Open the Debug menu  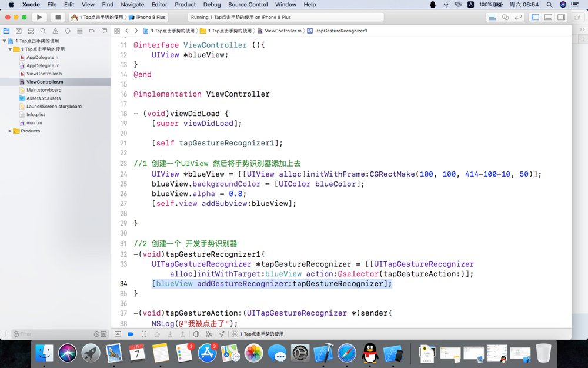point(212,5)
